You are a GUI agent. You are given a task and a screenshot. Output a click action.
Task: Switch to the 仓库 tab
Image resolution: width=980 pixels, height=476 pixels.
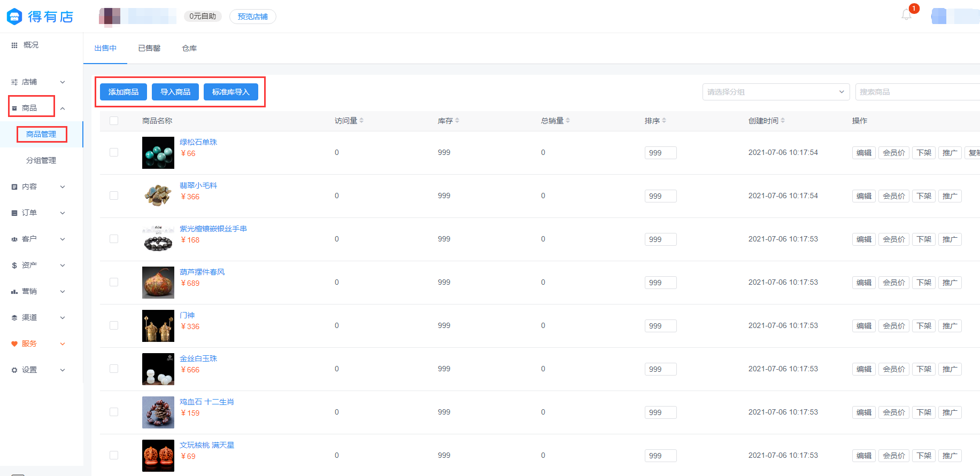click(x=189, y=48)
